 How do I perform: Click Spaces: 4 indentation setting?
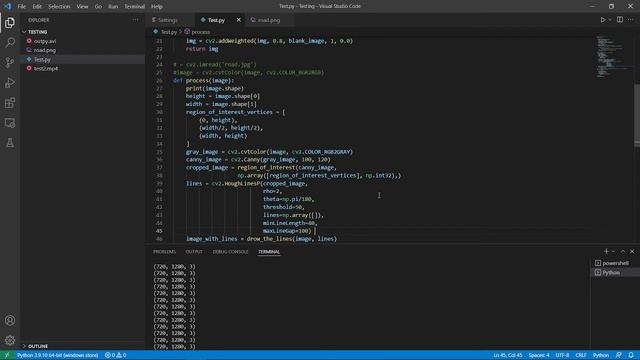click(x=539, y=355)
